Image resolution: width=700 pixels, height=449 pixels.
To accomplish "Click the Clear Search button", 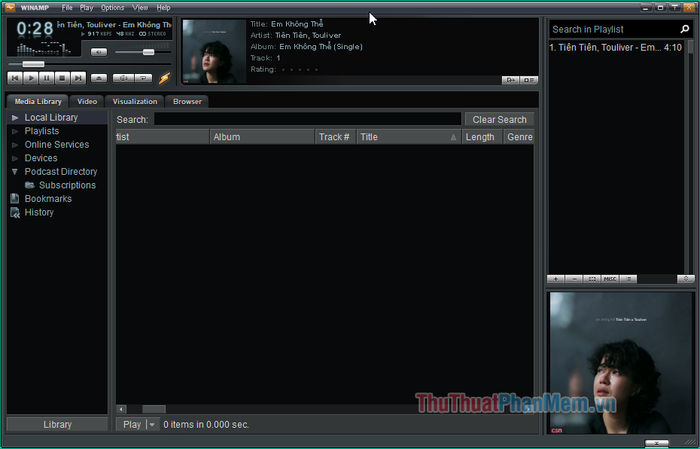I will point(499,120).
